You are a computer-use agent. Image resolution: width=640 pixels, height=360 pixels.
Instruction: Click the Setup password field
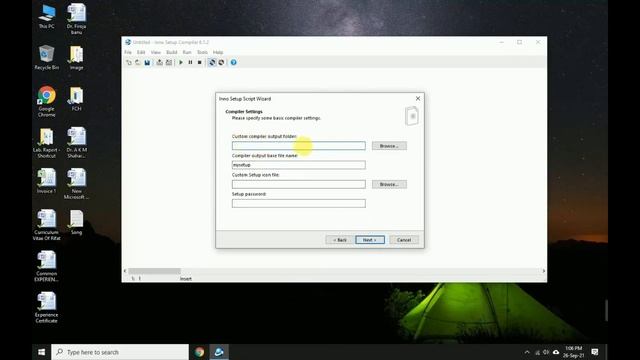[x=298, y=203]
